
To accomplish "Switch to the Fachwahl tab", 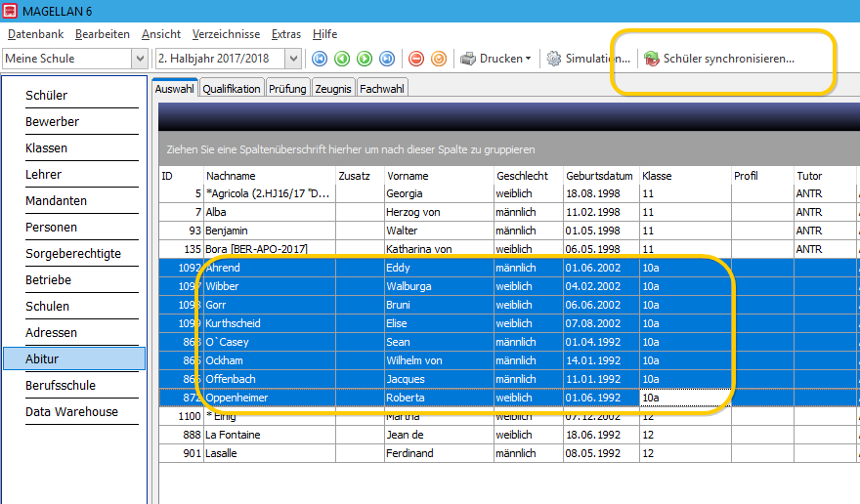I will [x=382, y=89].
